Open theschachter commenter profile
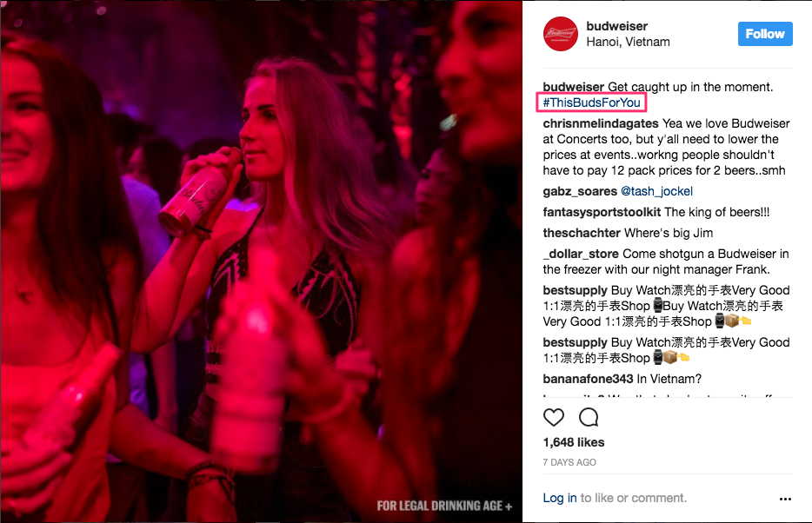This screenshot has height=523, width=812. pos(582,233)
